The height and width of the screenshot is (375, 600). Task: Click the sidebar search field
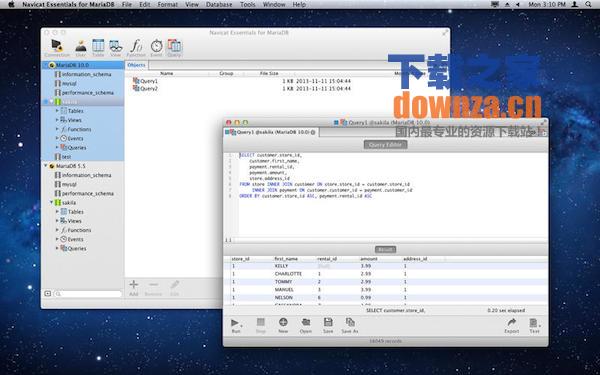88,294
